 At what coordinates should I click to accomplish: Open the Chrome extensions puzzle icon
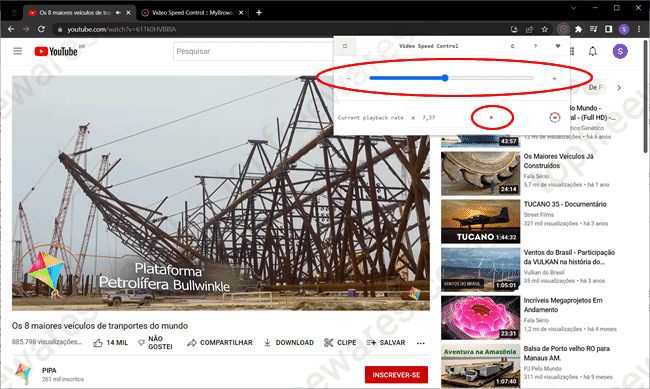[578, 29]
